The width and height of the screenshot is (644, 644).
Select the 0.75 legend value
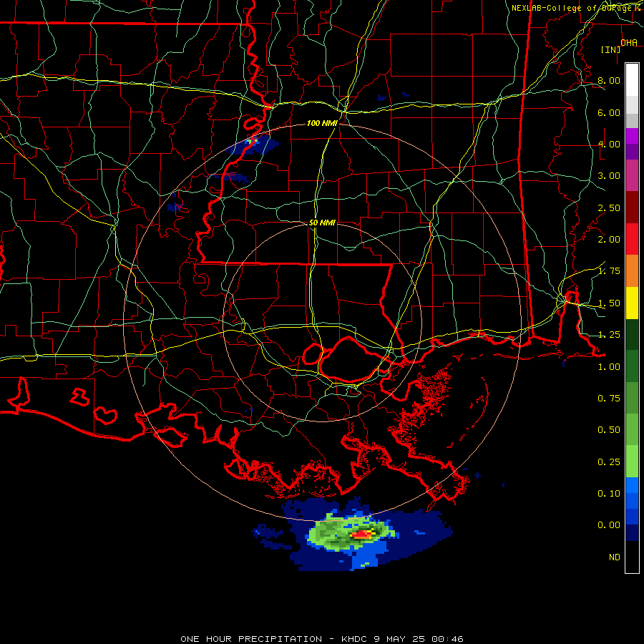(609, 399)
